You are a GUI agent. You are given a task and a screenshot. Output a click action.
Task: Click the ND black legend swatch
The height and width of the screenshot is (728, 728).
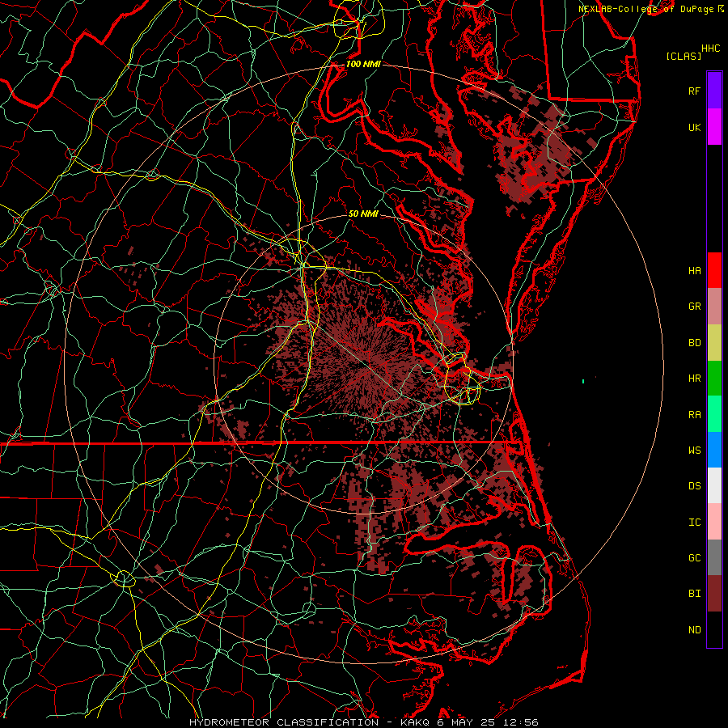point(714,629)
